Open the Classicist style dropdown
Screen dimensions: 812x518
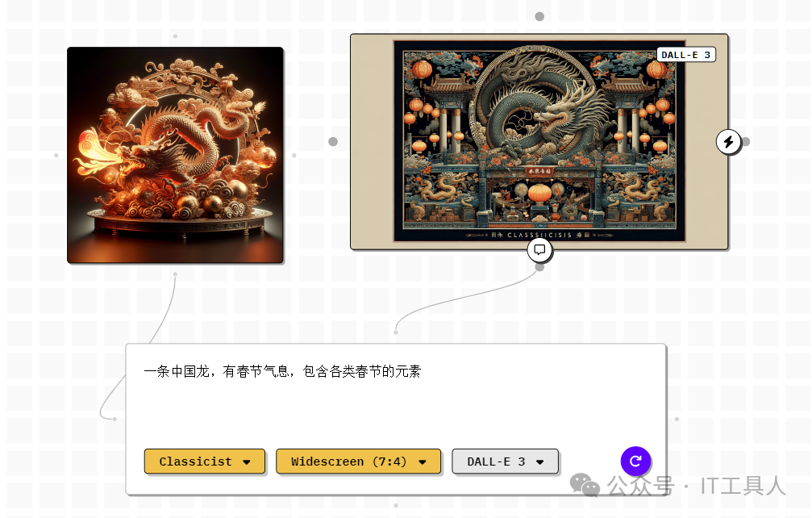point(205,462)
